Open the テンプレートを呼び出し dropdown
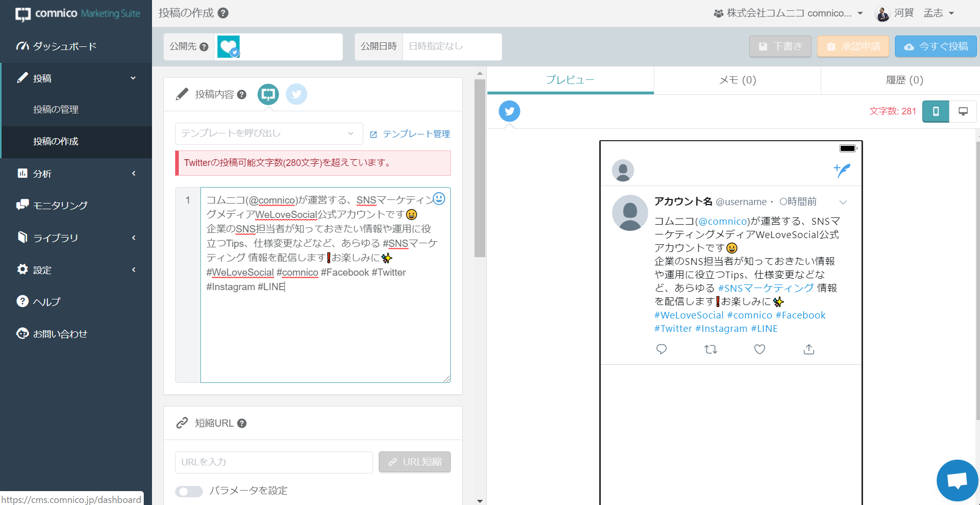980x505 pixels. [x=269, y=133]
